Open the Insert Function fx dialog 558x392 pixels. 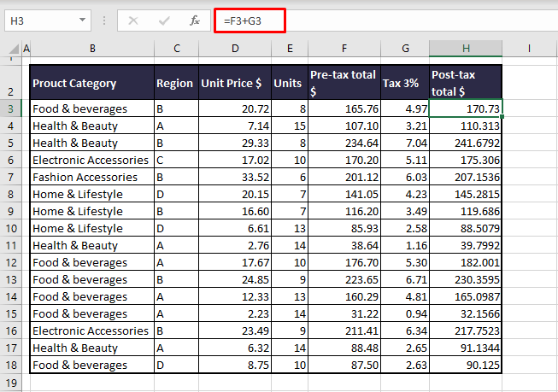194,20
